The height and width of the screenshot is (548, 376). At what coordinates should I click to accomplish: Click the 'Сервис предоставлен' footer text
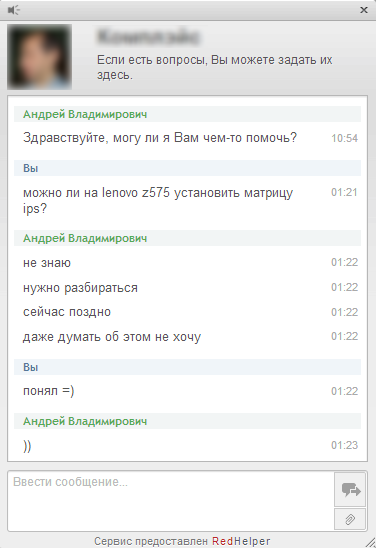(x=151, y=541)
